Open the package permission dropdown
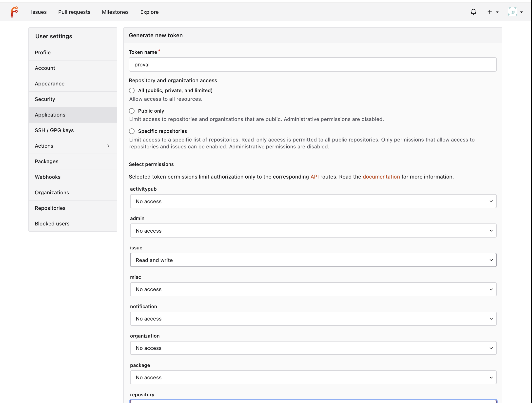 coord(313,378)
